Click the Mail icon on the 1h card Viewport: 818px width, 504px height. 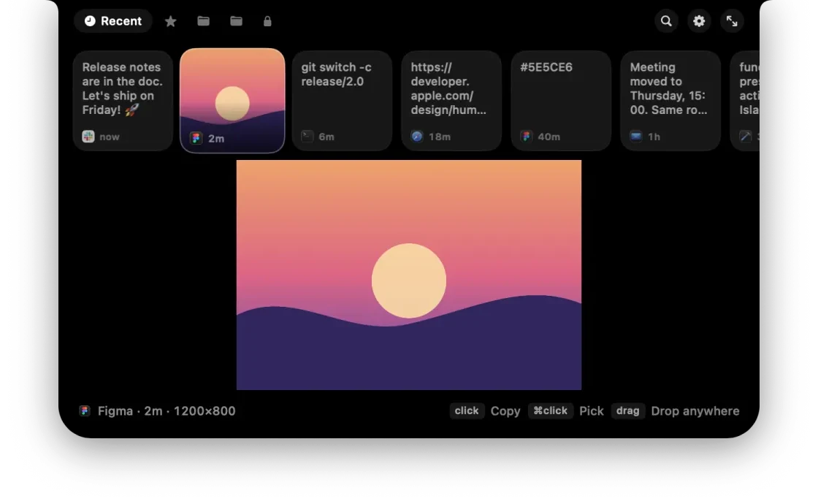pos(636,137)
